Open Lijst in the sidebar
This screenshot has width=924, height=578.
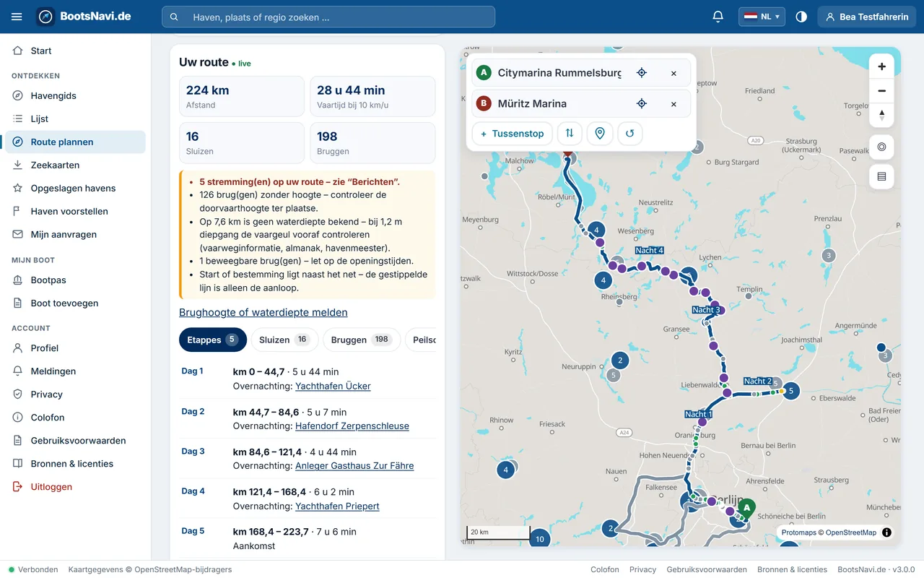click(x=75, y=118)
